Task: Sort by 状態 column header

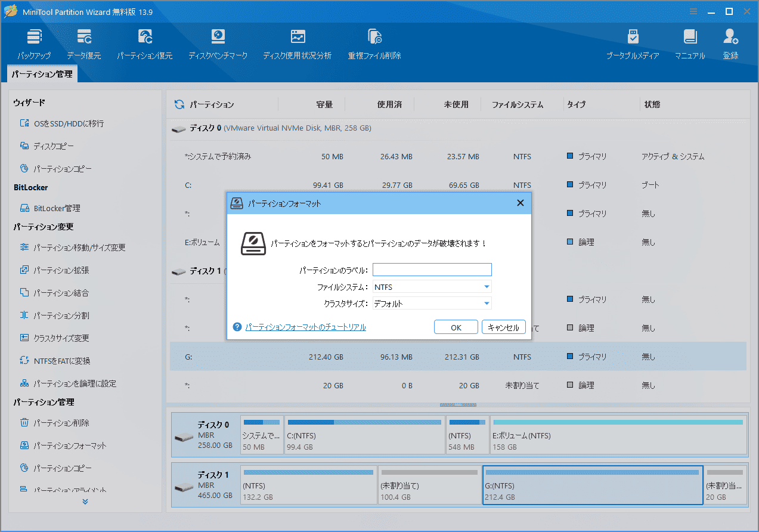Action: [652, 104]
